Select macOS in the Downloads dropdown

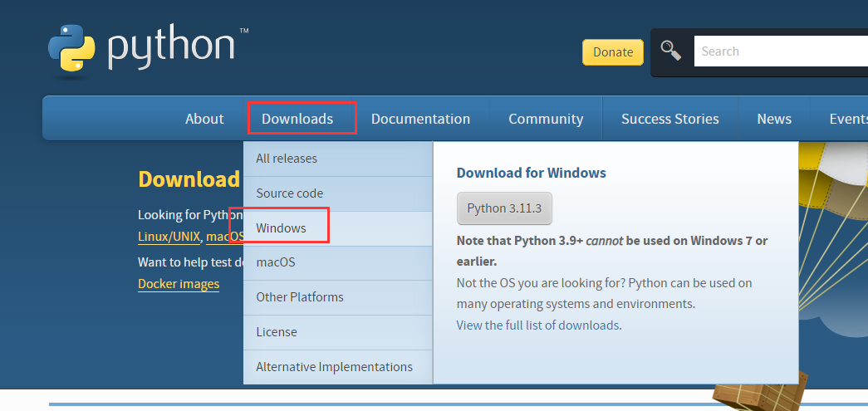point(338,262)
